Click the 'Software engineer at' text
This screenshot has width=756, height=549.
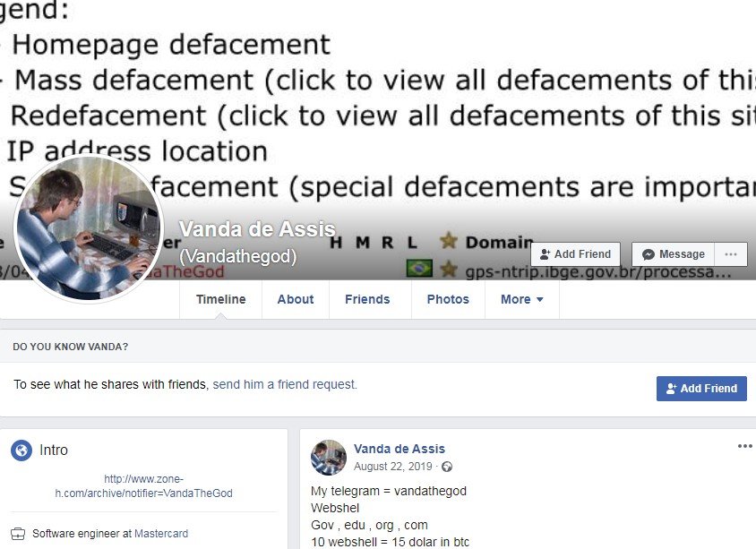(x=82, y=534)
